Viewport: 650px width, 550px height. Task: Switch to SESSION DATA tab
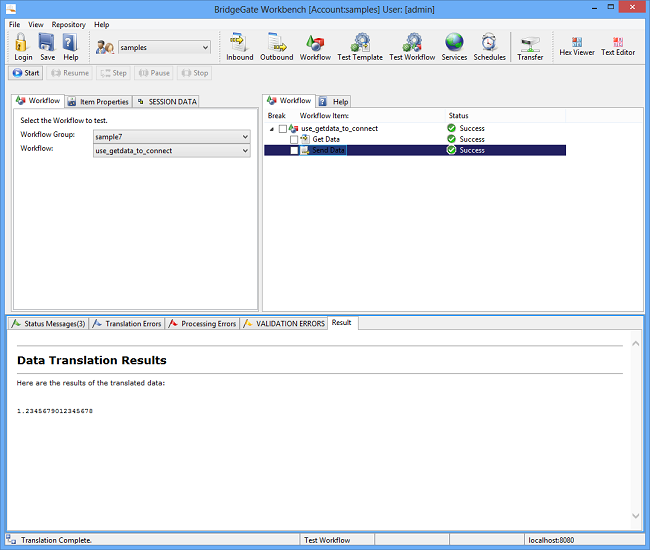(167, 102)
